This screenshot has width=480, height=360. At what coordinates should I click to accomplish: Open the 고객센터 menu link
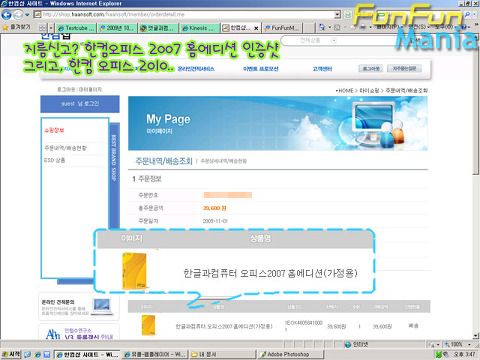(x=322, y=69)
